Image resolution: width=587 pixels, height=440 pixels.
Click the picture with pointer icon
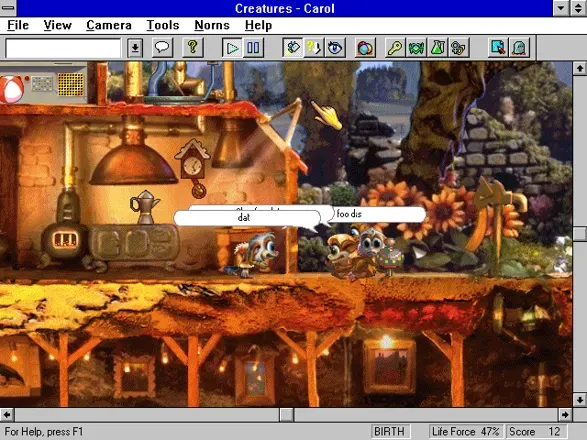(498, 48)
